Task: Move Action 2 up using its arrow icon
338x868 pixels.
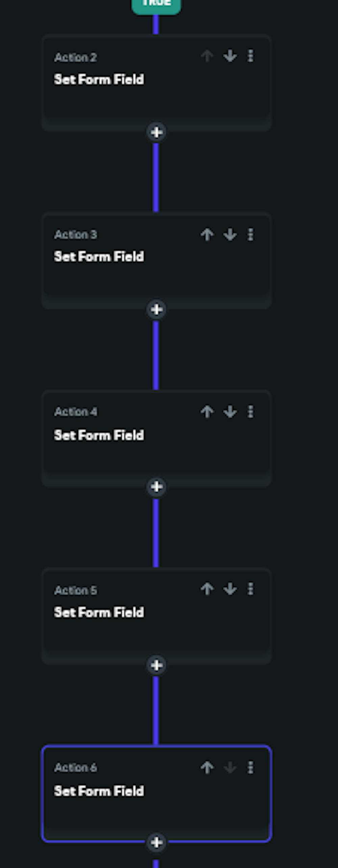Action: click(207, 56)
